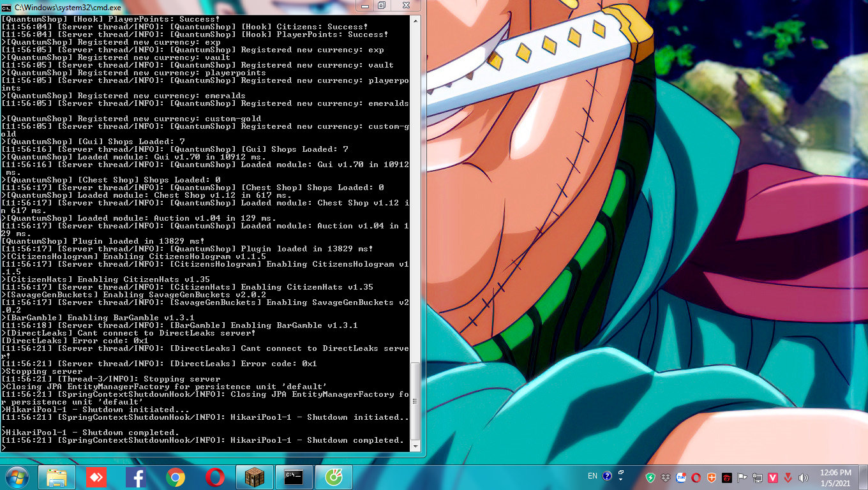Viewport: 868px width, 490px height.
Task: Click the blue Help question mark icon
Action: tap(607, 476)
